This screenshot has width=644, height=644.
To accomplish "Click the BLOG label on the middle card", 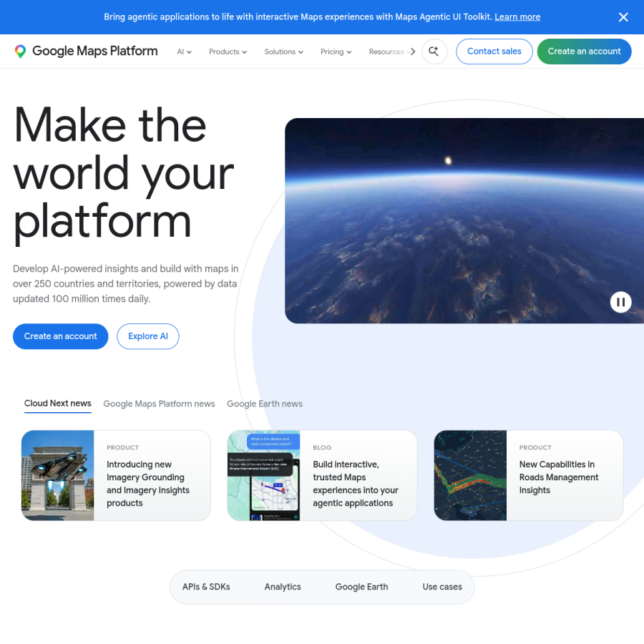I will 322,448.
